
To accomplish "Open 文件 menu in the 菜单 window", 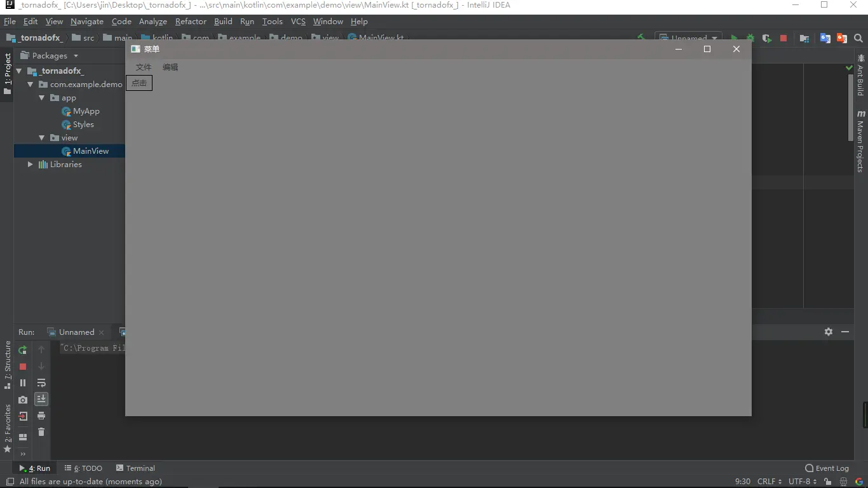I will (144, 67).
